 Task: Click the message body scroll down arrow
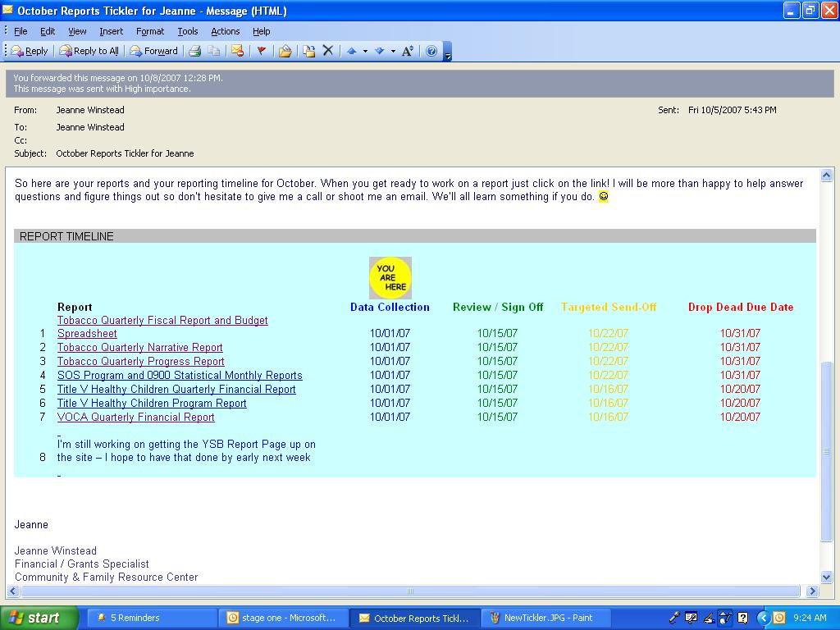826,577
